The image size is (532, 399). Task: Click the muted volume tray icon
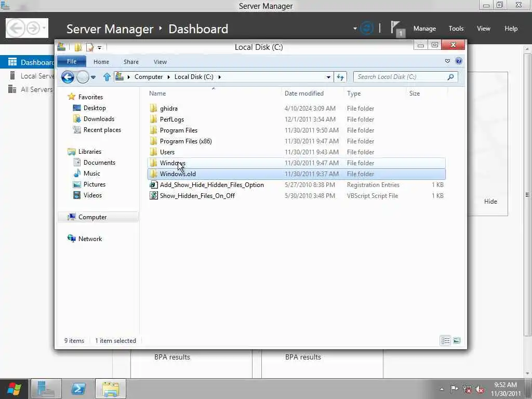pyautogui.click(x=480, y=389)
